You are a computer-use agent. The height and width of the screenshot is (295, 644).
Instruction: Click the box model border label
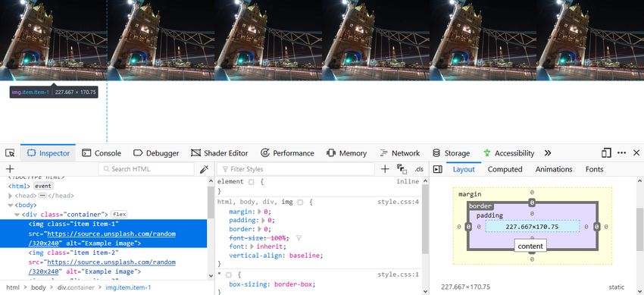(x=480, y=206)
